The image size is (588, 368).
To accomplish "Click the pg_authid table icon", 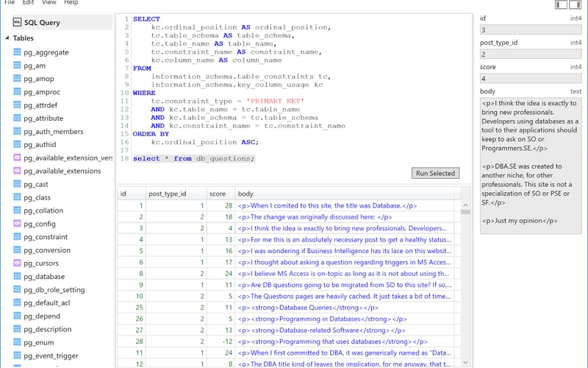I will pos(17,144).
